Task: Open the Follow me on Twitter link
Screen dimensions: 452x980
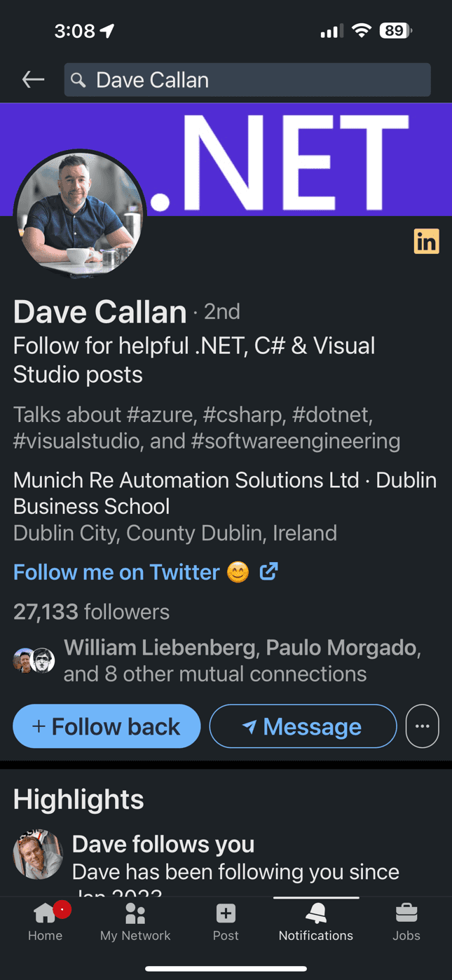Action: click(x=116, y=572)
